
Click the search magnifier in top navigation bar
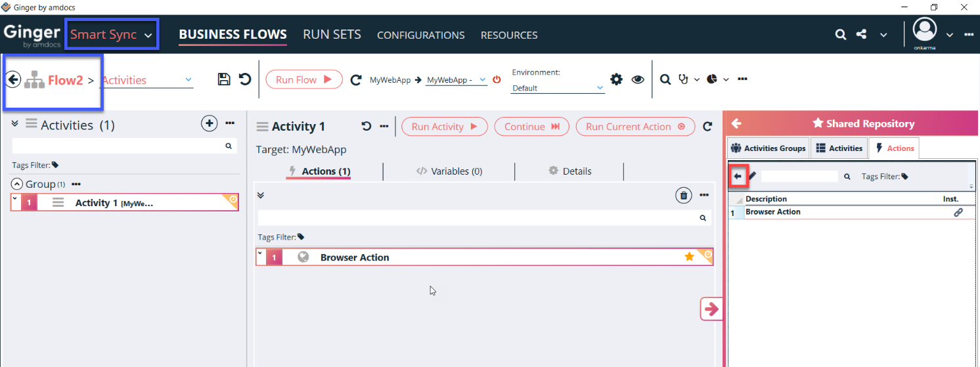pos(841,35)
